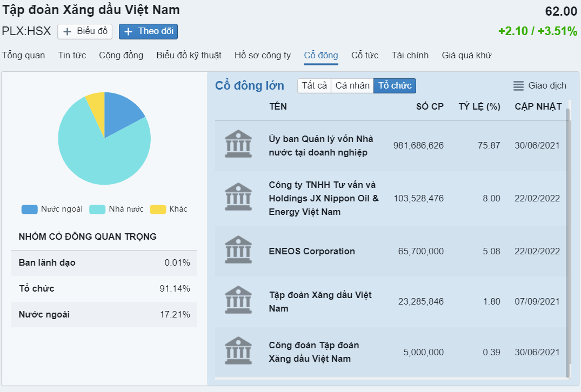
Task: Click the date 07/09/2021
Action: click(x=537, y=302)
